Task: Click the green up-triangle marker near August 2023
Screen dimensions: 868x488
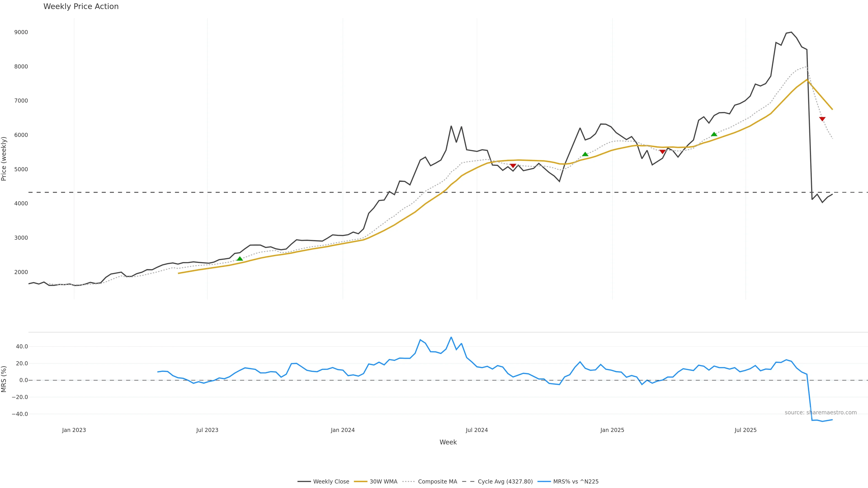Action: click(240, 259)
